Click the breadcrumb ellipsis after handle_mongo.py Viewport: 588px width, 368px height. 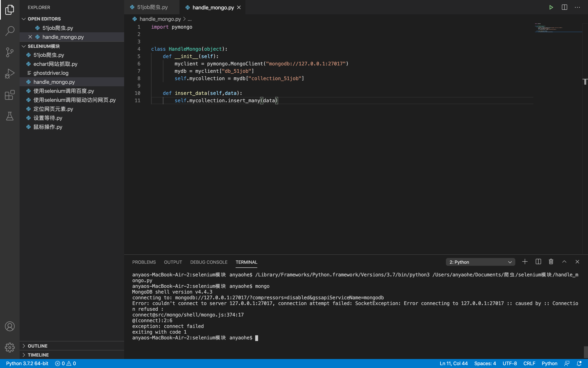(189, 19)
